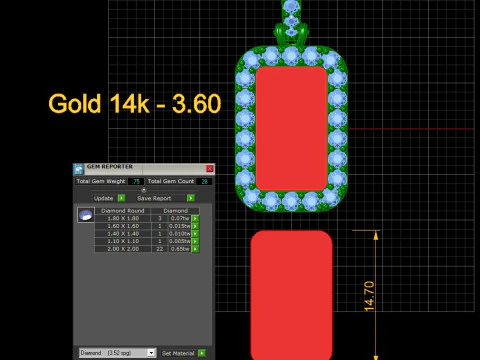The image size is (480, 360).
Task: Click the Total Gem Count label
Action: coord(171,181)
